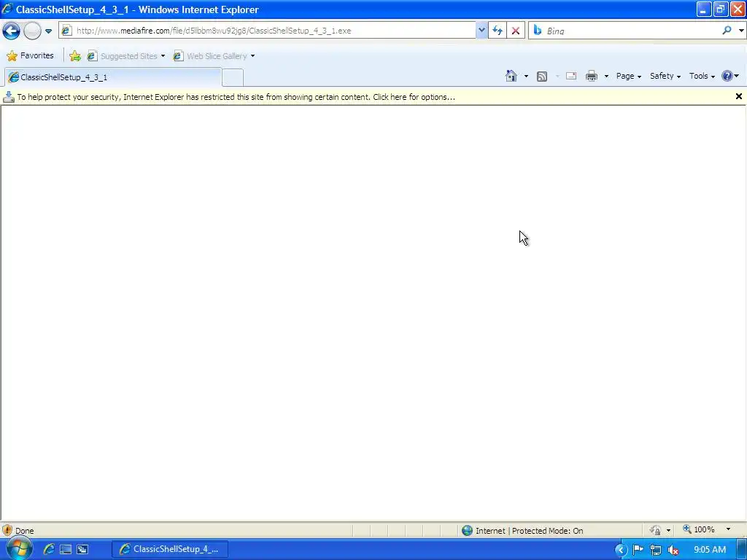Click the information bar download icon
Image resolution: width=747 pixels, height=560 pixels.
(x=9, y=97)
